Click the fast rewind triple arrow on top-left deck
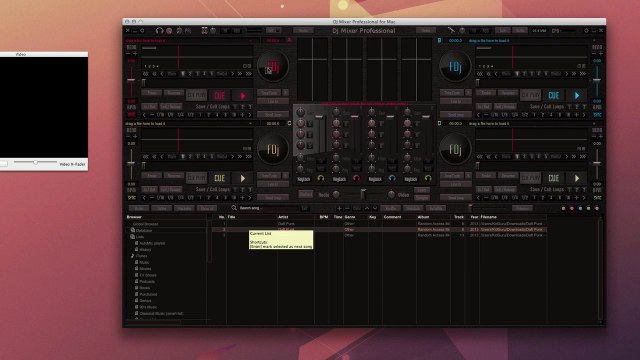The image size is (640, 360). click(x=146, y=74)
